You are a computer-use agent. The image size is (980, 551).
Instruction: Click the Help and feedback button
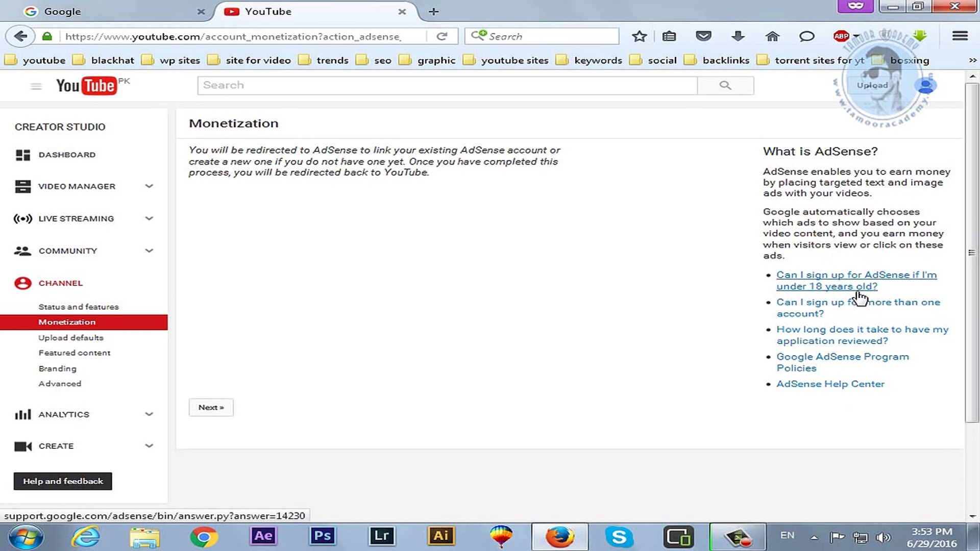tap(62, 481)
